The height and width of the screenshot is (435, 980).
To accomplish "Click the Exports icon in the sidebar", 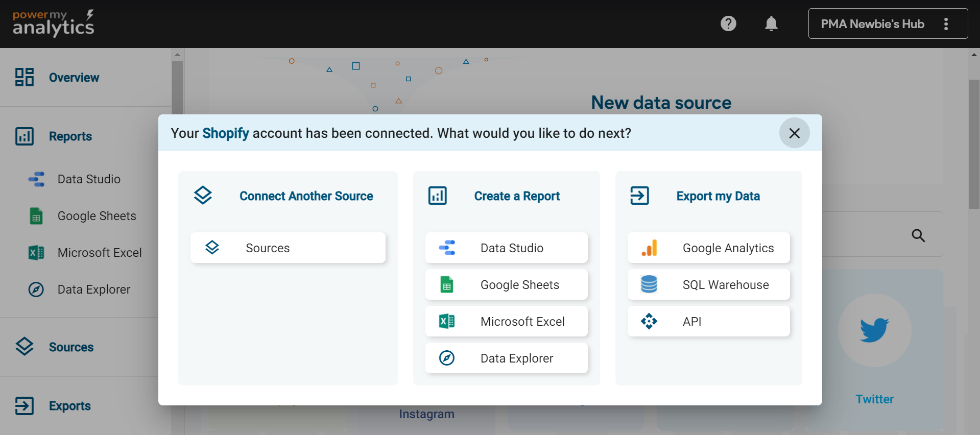I will coord(25,406).
